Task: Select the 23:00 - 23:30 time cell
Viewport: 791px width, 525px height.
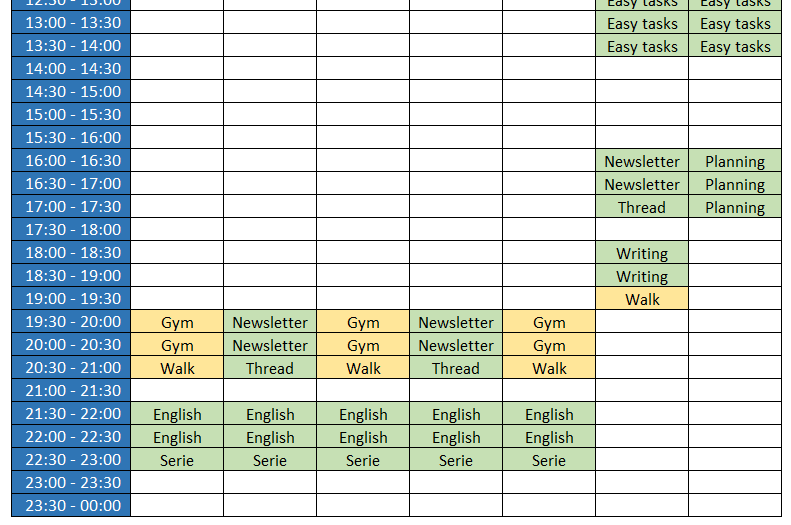Action: coord(72,483)
